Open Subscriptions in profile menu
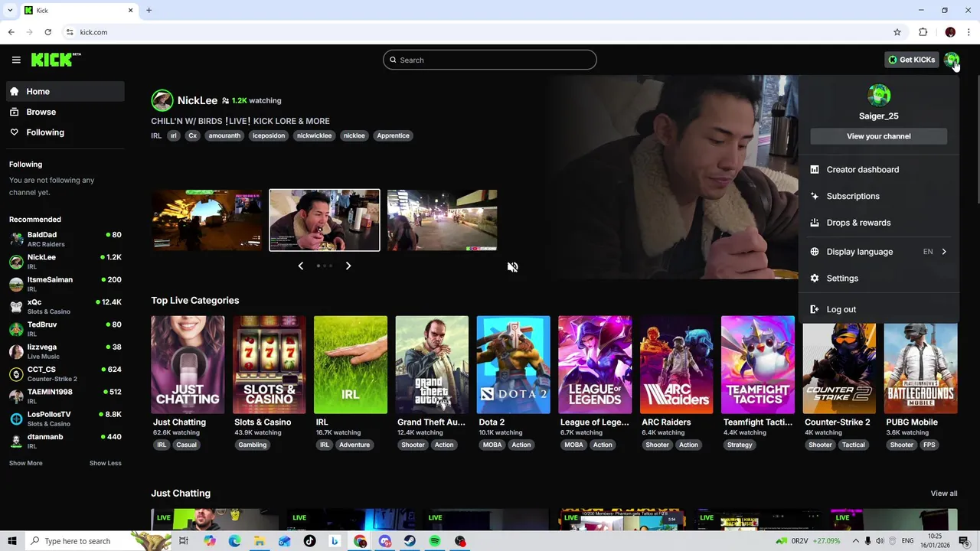 pyautogui.click(x=878, y=196)
